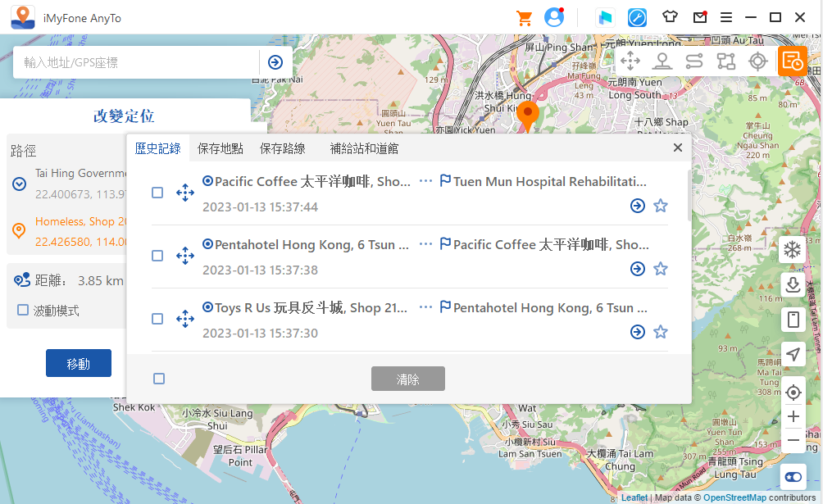
Task: Click the search go arrow button
Action: click(275, 62)
